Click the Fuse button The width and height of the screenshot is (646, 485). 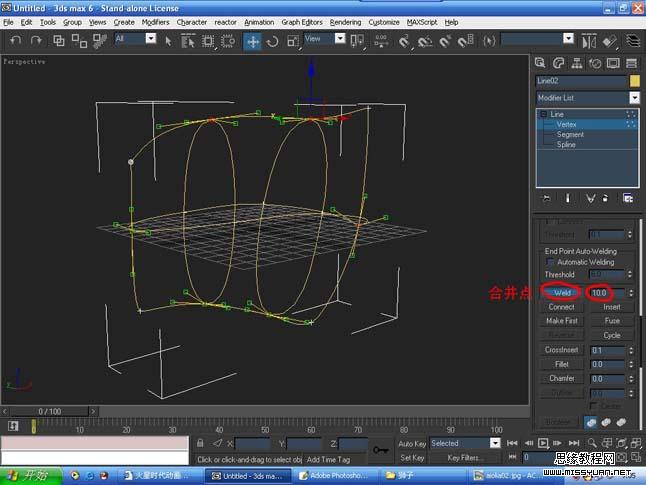tap(612, 321)
